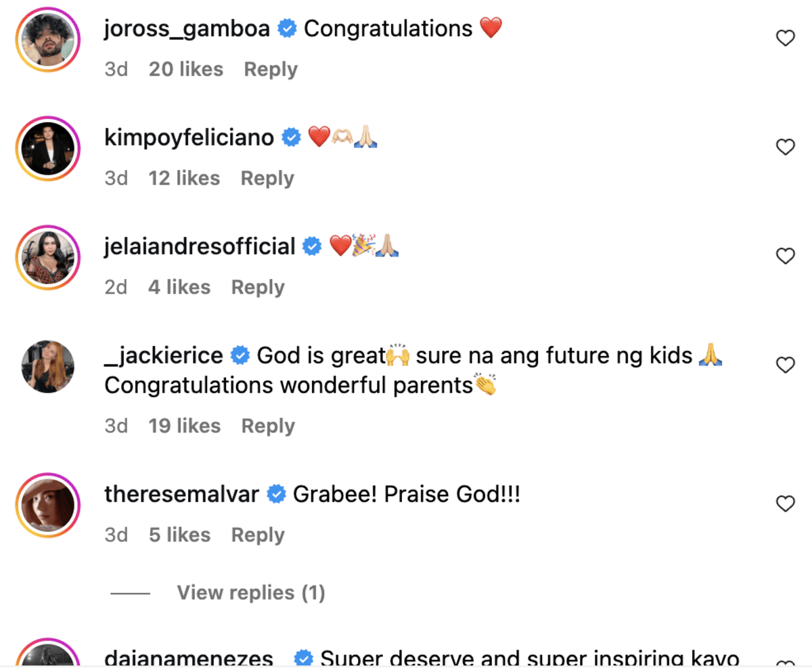Visit the joross_gamboa username link
The image size is (812, 668).
[x=187, y=28]
